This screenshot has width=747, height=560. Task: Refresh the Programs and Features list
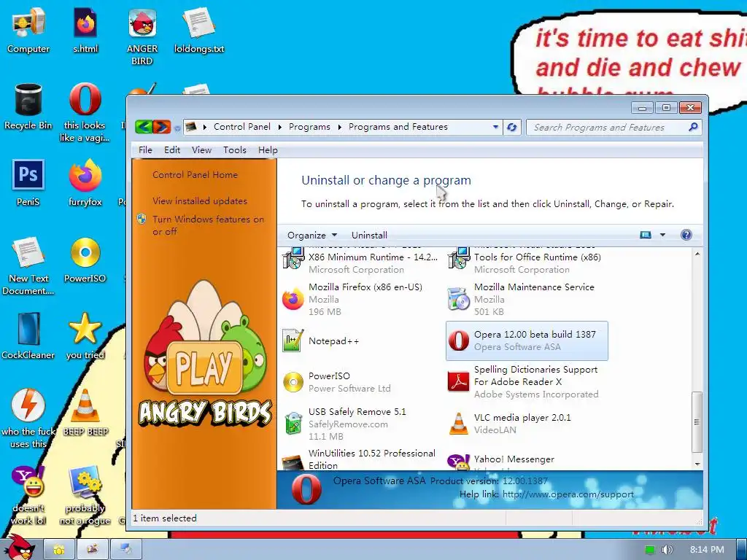(x=512, y=127)
